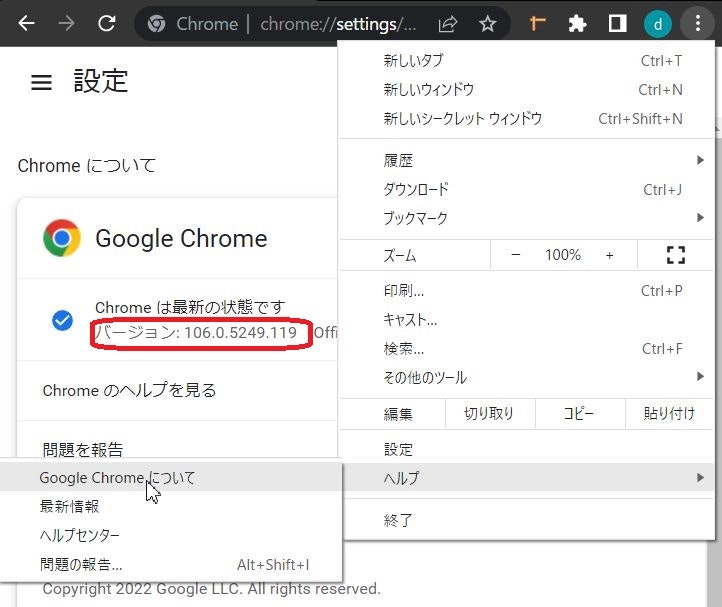Expand the ヘルプ submenu
The width and height of the screenshot is (722, 607).
(x=527, y=478)
